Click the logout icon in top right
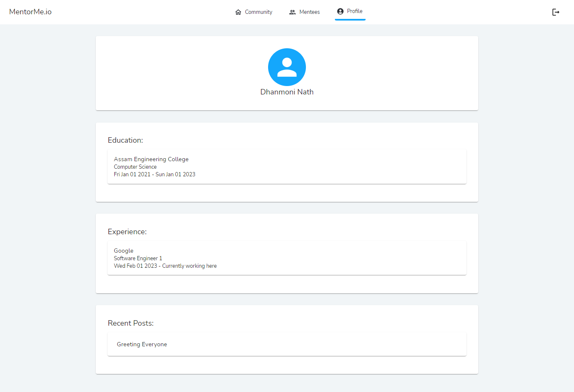Screen dimensions: 574x392 556,12
